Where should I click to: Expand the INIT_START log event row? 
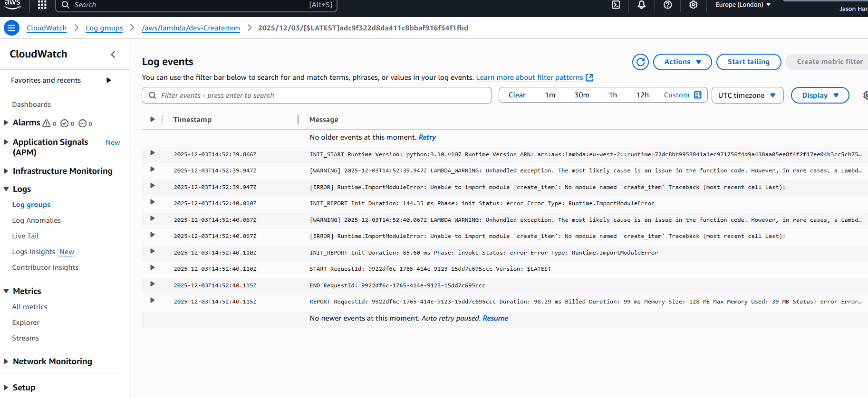tap(152, 153)
